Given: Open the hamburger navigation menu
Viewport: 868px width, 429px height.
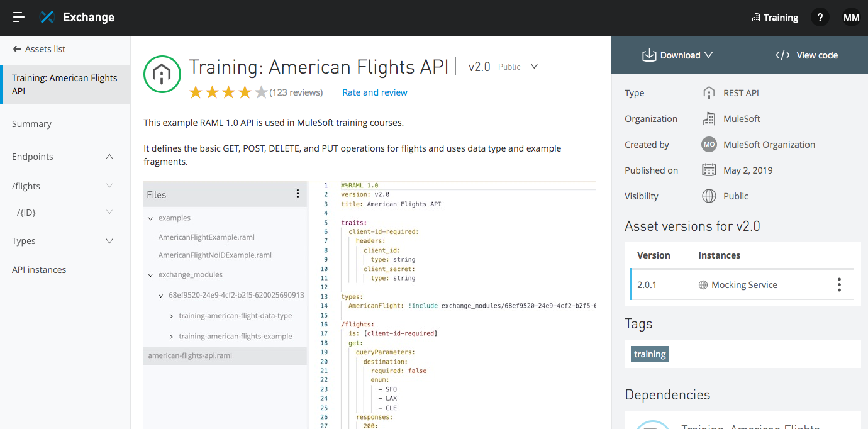Looking at the screenshot, I should (x=18, y=18).
